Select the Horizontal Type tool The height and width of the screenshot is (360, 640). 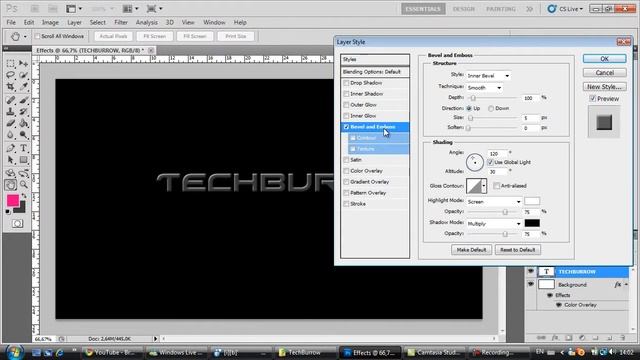[x=24, y=148]
